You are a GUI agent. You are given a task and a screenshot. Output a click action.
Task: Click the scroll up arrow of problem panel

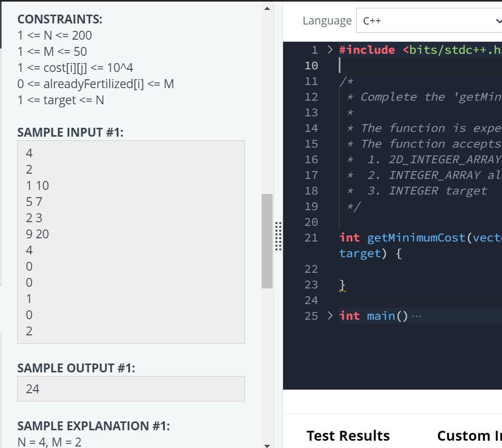pyautogui.click(x=267, y=8)
